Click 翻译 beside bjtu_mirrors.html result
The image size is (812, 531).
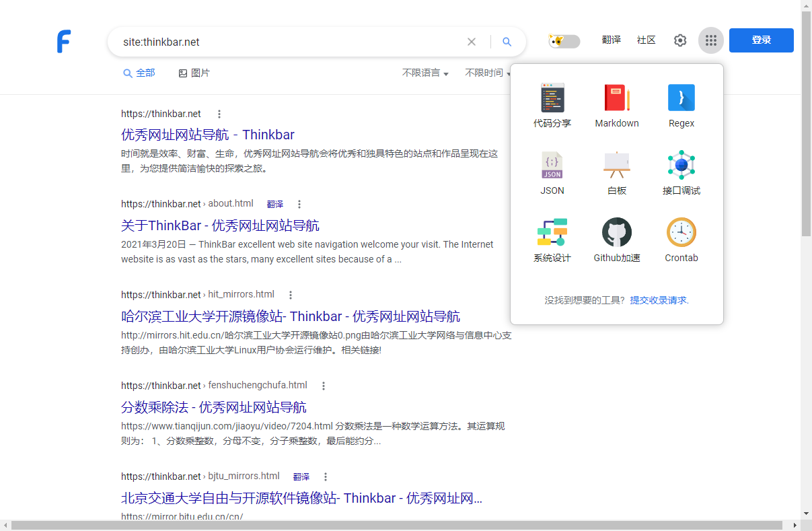coord(301,476)
